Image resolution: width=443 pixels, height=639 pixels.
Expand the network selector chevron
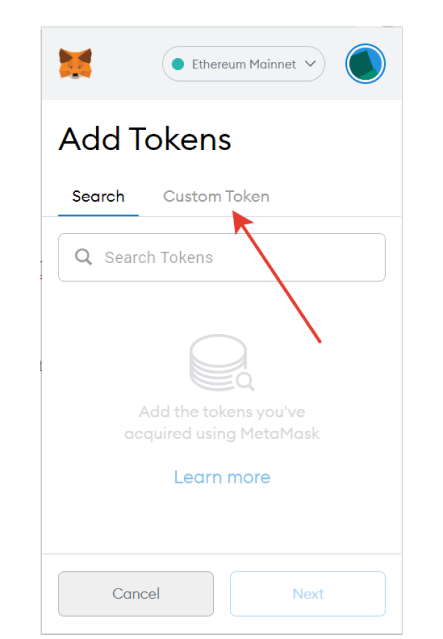[x=310, y=64]
